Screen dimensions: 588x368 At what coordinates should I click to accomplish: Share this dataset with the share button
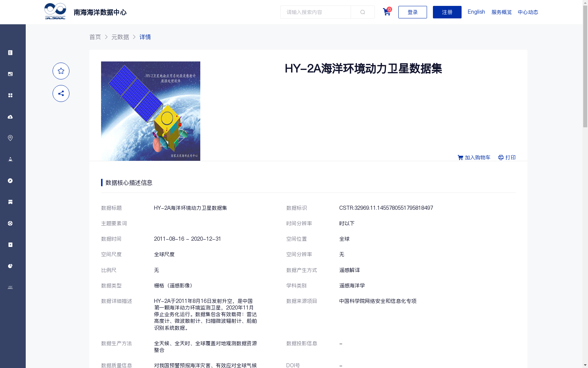pyautogui.click(x=61, y=93)
